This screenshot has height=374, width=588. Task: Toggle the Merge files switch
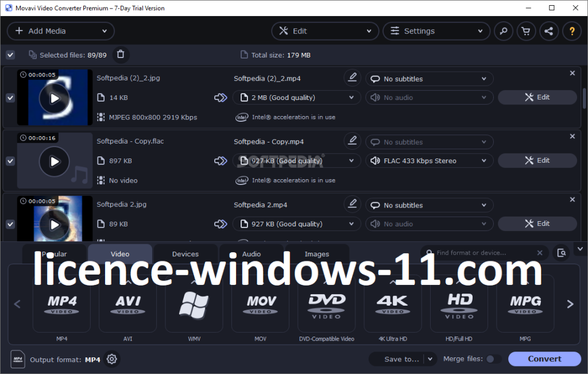tap(493, 359)
